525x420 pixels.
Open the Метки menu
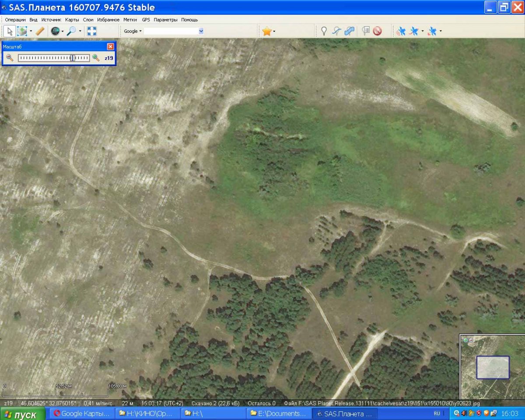pyautogui.click(x=130, y=20)
